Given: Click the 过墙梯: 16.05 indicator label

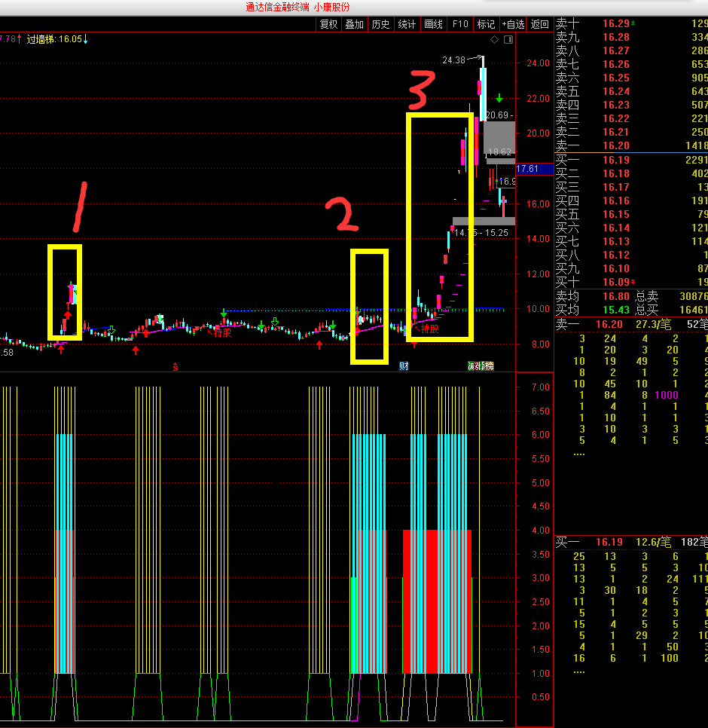Looking at the screenshot, I should pos(54,39).
